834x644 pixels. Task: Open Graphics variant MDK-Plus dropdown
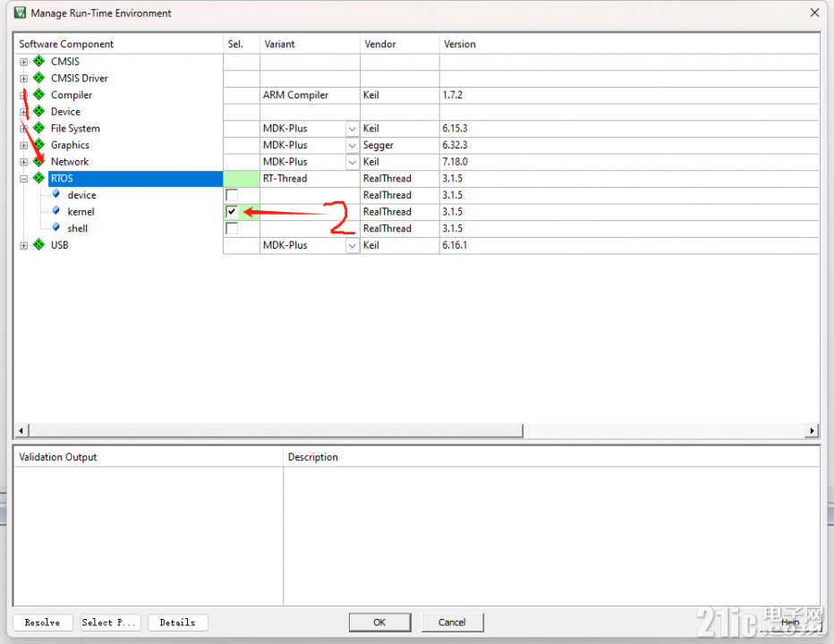[352, 145]
